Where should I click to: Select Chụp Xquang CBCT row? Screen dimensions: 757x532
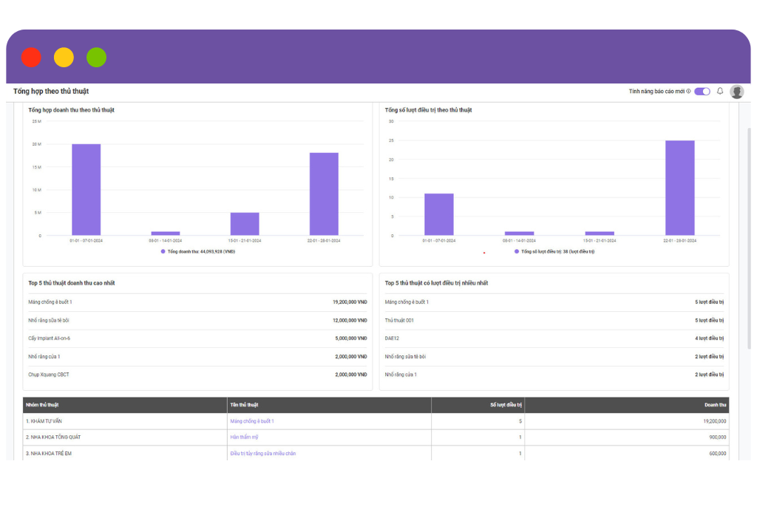click(197, 375)
